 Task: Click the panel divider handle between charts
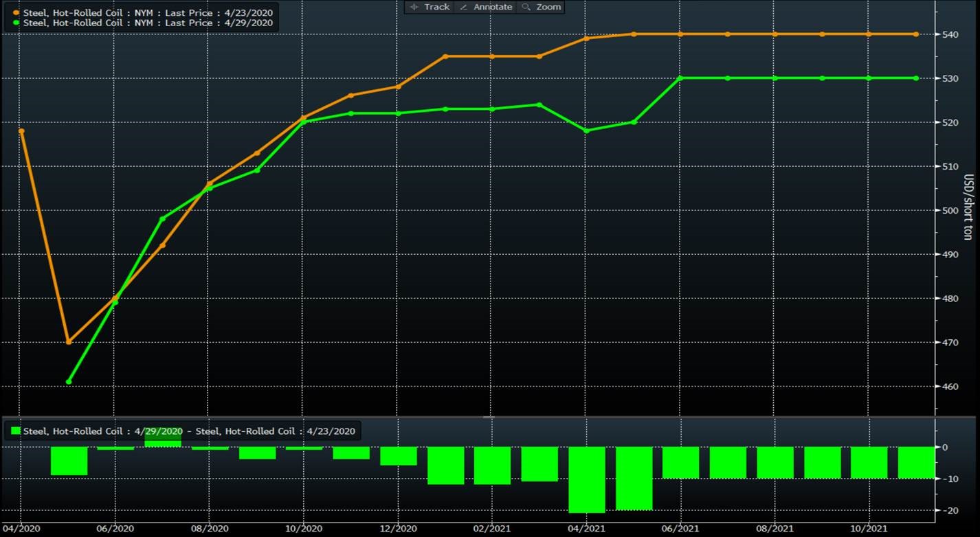489,417
